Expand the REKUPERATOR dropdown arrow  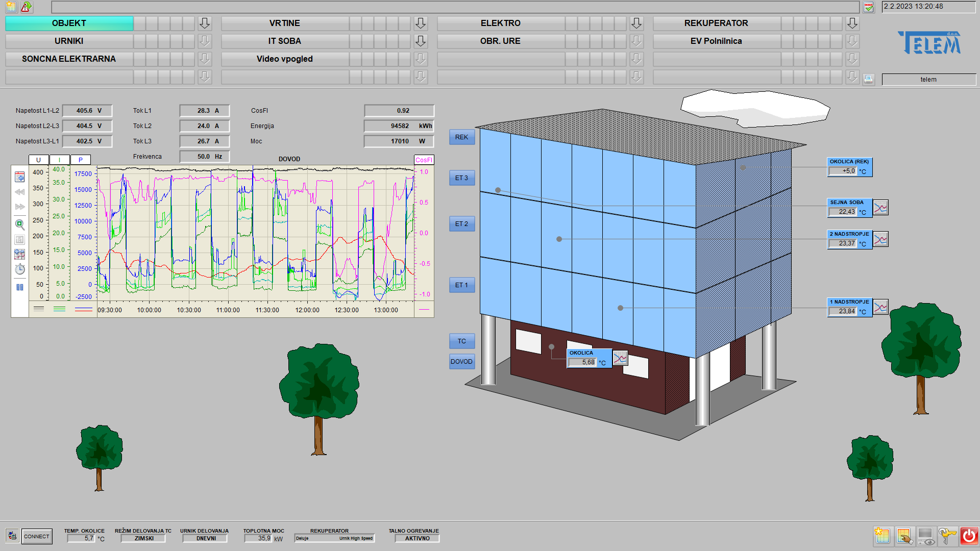(x=852, y=23)
